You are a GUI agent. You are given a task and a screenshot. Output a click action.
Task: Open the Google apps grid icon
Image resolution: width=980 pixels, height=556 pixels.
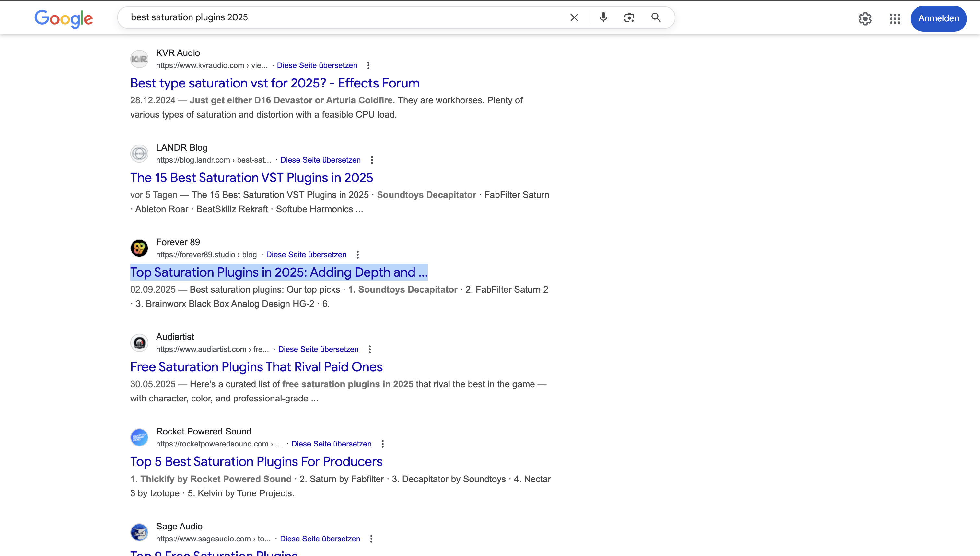pos(894,19)
